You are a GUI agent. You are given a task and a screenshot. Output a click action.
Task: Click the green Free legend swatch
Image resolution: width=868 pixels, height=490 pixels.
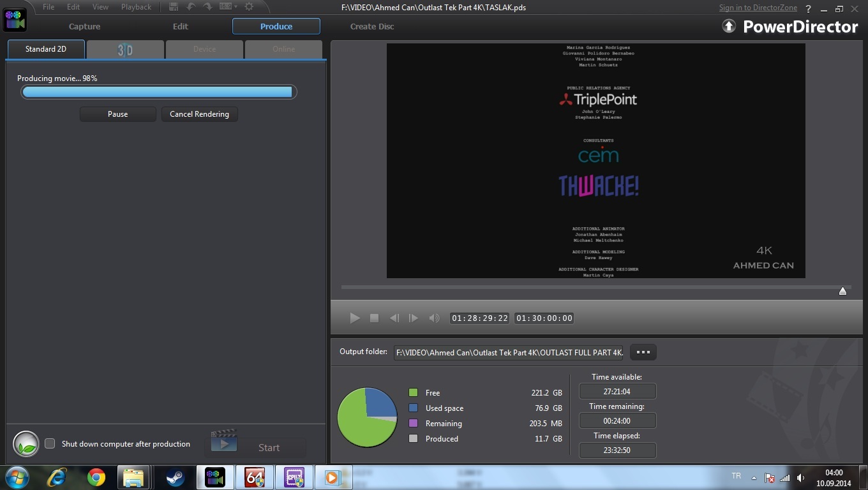[413, 392]
